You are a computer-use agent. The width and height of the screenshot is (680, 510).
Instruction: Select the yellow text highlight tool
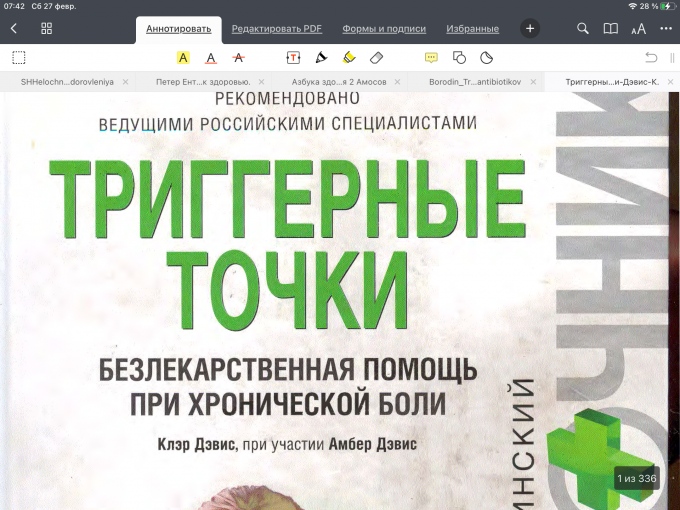[183, 58]
